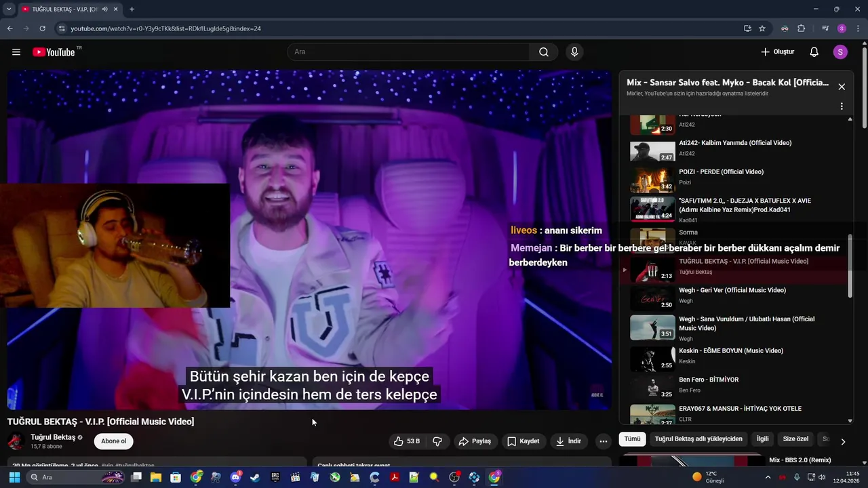Open the taskbar weather widget 12°C Güneşli
Screen dimensions: 868x488
pos(707,477)
